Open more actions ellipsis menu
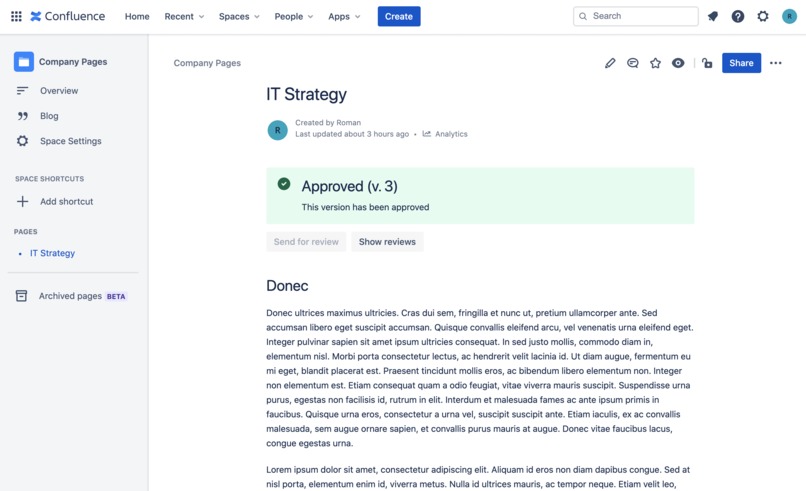The width and height of the screenshot is (806, 491). point(776,63)
